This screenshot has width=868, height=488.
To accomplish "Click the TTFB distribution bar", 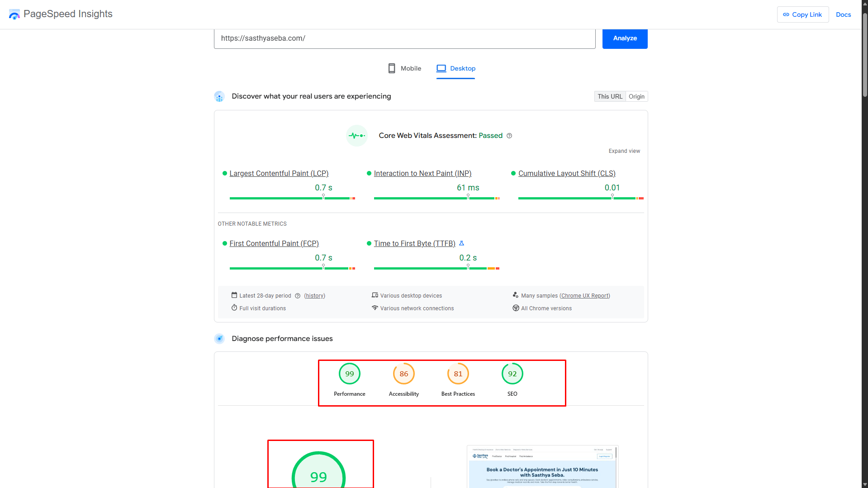I will click(436, 268).
